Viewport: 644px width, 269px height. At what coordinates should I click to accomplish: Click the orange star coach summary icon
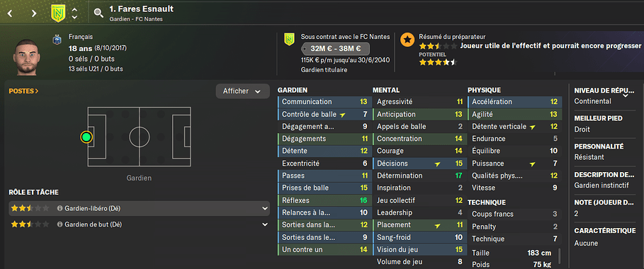tap(407, 40)
